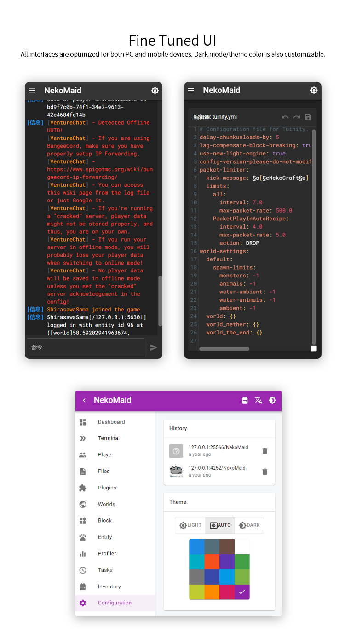
Task: Pick the pink theme color swatch
Action: (227, 592)
